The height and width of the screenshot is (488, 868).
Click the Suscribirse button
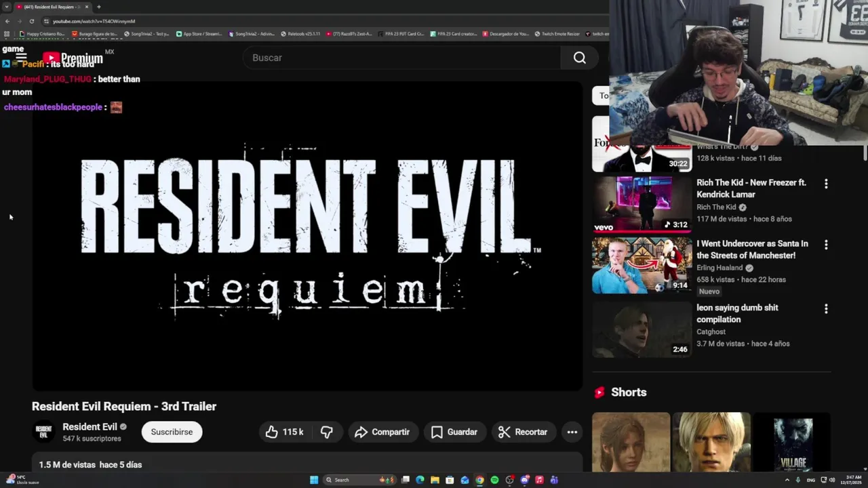tap(172, 432)
